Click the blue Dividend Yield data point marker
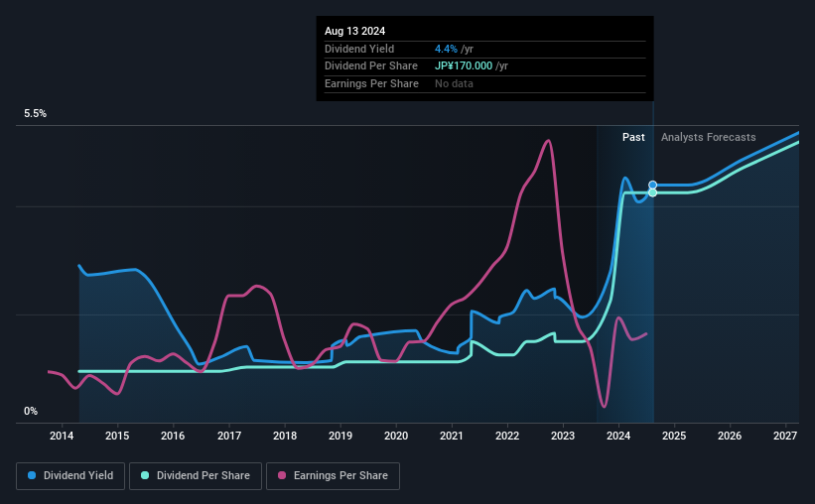Viewport: 815px width, 504px height. click(x=653, y=185)
